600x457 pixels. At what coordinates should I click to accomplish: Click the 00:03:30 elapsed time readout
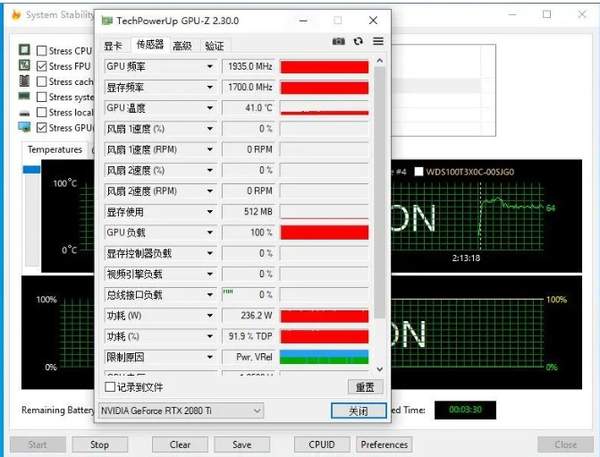pyautogui.click(x=465, y=410)
